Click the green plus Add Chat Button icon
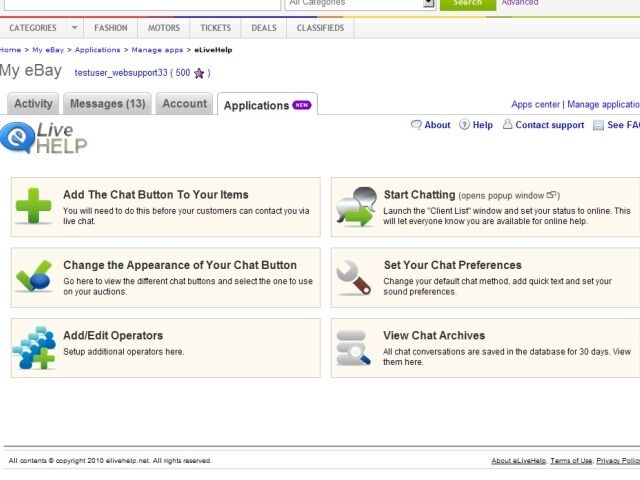This screenshot has height=480, width=640. point(34,206)
